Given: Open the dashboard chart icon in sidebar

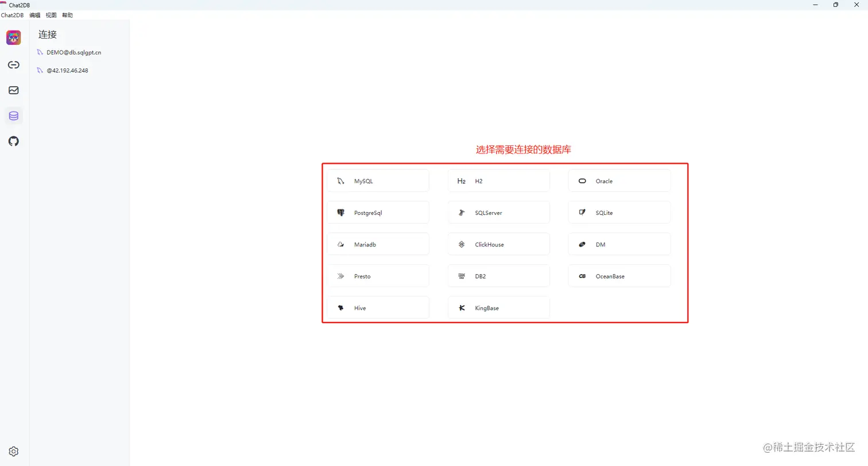Looking at the screenshot, I should pyautogui.click(x=14, y=90).
